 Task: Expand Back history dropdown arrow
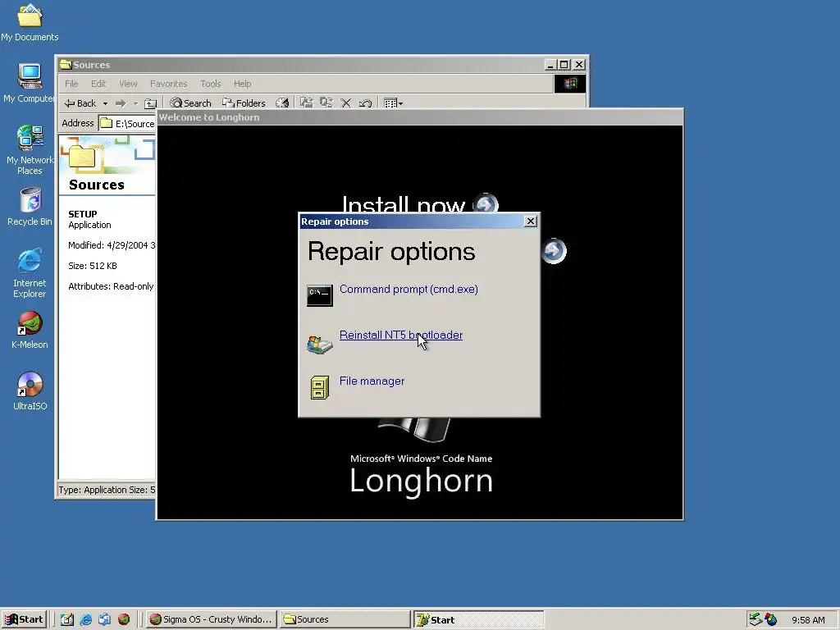[105, 103]
